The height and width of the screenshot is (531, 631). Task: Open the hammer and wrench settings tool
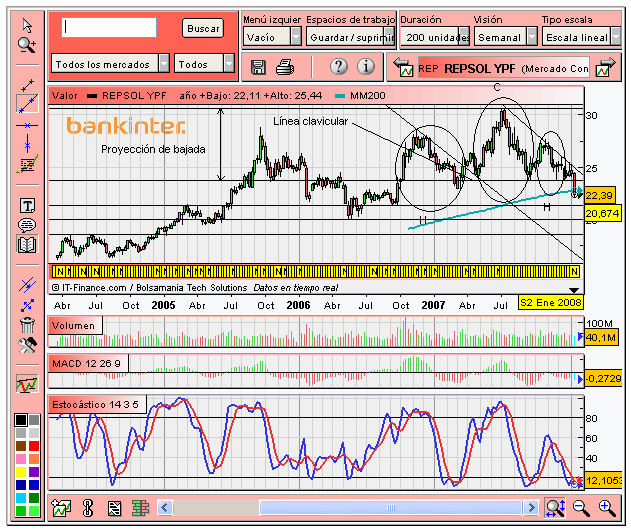pos(27,345)
